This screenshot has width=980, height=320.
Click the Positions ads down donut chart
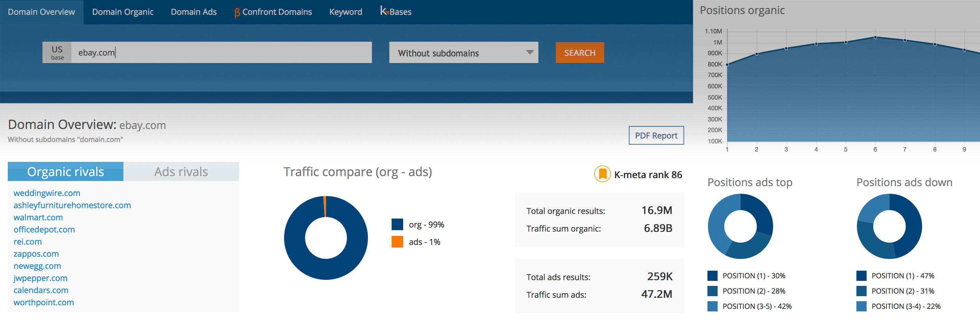click(x=890, y=226)
